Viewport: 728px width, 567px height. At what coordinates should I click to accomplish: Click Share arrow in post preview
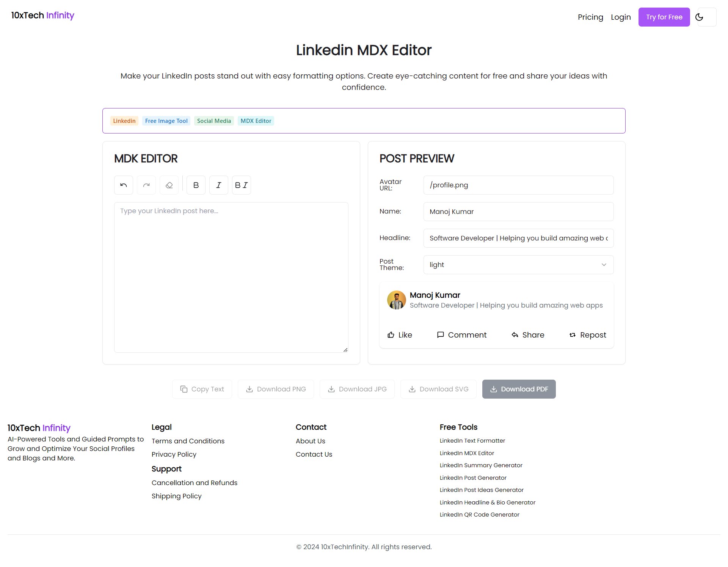pos(515,335)
